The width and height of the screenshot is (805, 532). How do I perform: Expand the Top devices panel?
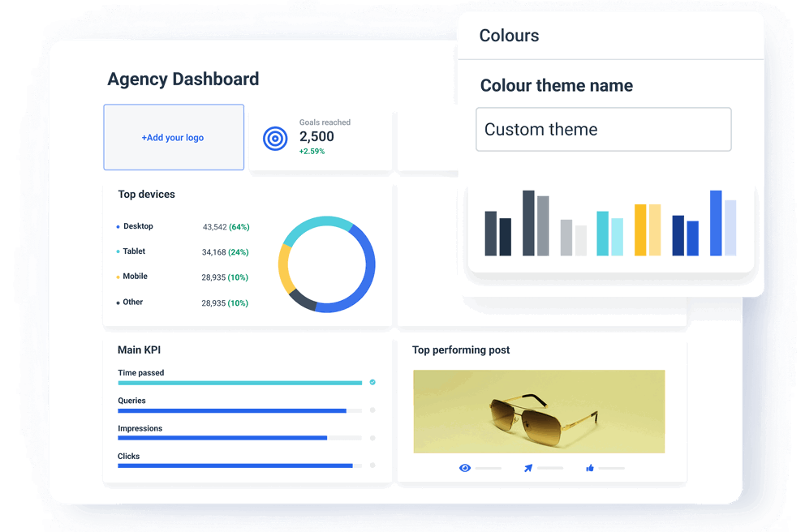coord(146,194)
